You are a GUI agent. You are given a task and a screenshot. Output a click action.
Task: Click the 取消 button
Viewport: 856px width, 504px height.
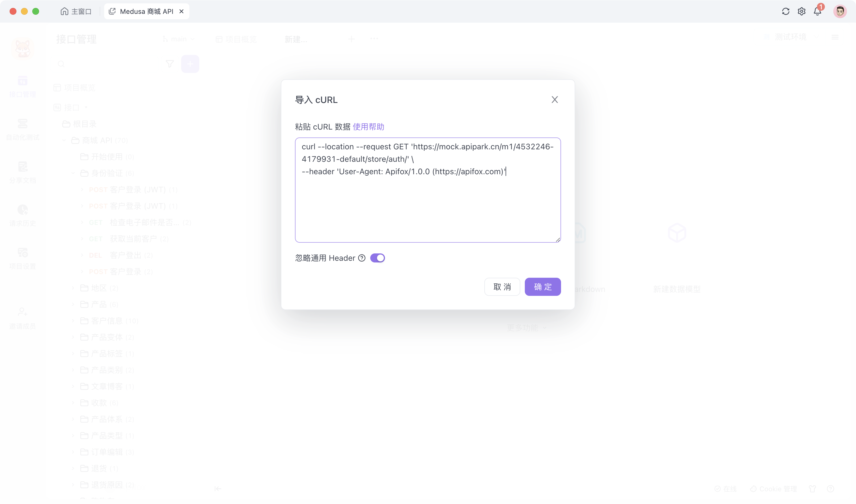point(502,287)
